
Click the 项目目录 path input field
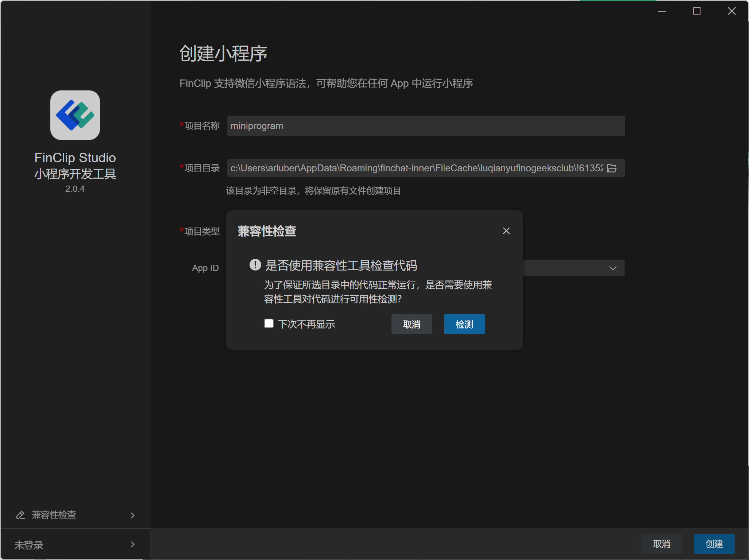[x=416, y=168]
